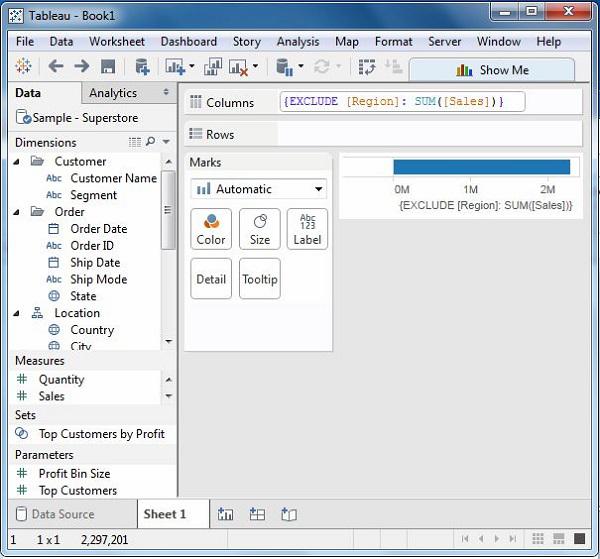Click the New Story tab icon at bottom
The image size is (600, 559).
(x=289, y=514)
